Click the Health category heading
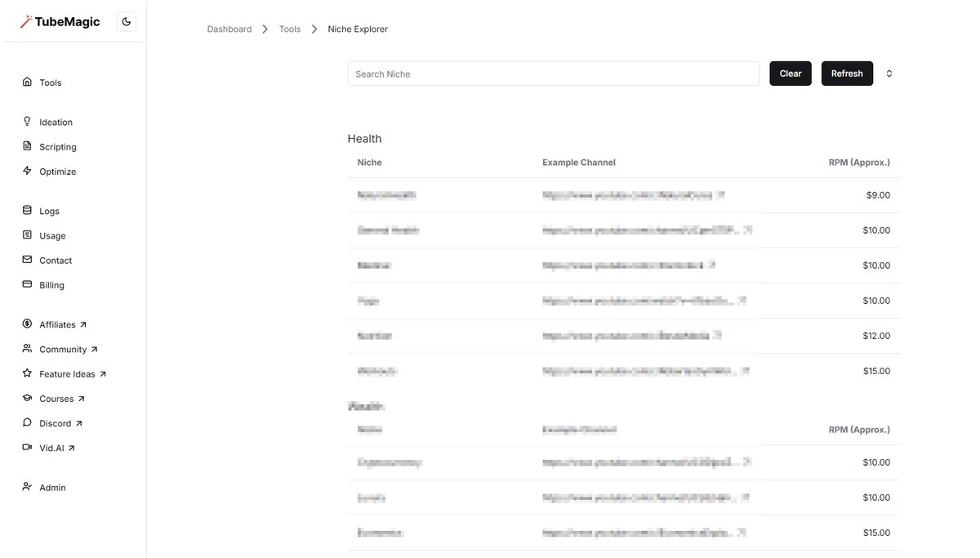This screenshot has height=558, width=980. [x=365, y=139]
